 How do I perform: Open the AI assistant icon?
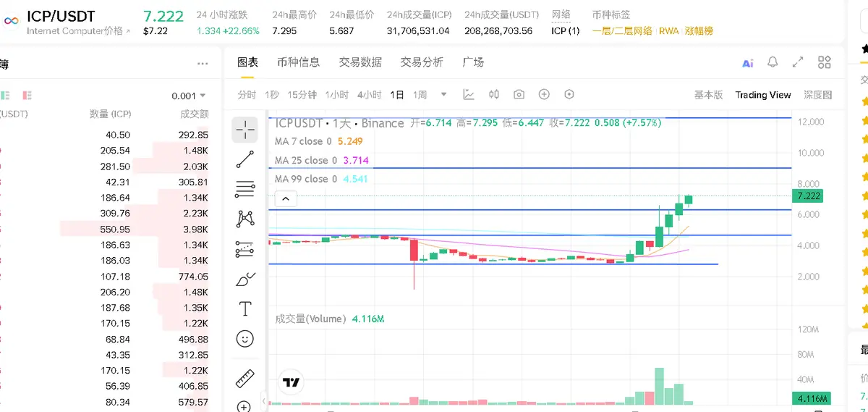pyautogui.click(x=748, y=63)
